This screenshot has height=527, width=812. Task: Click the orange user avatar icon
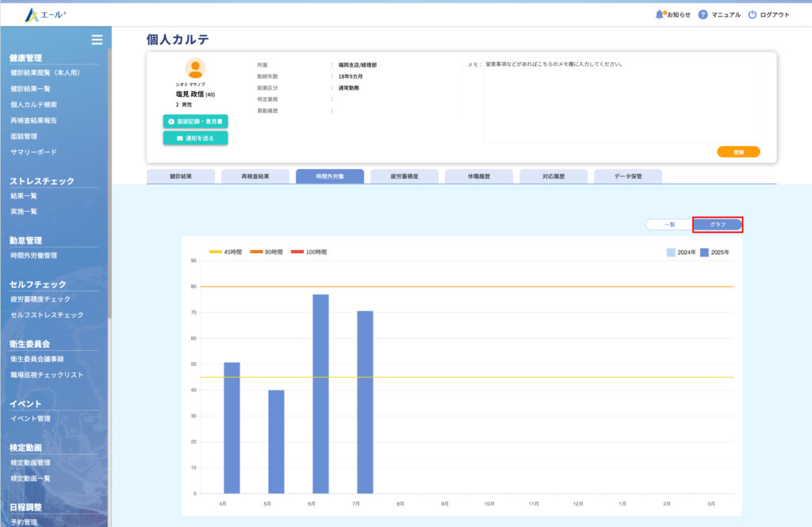(x=195, y=68)
